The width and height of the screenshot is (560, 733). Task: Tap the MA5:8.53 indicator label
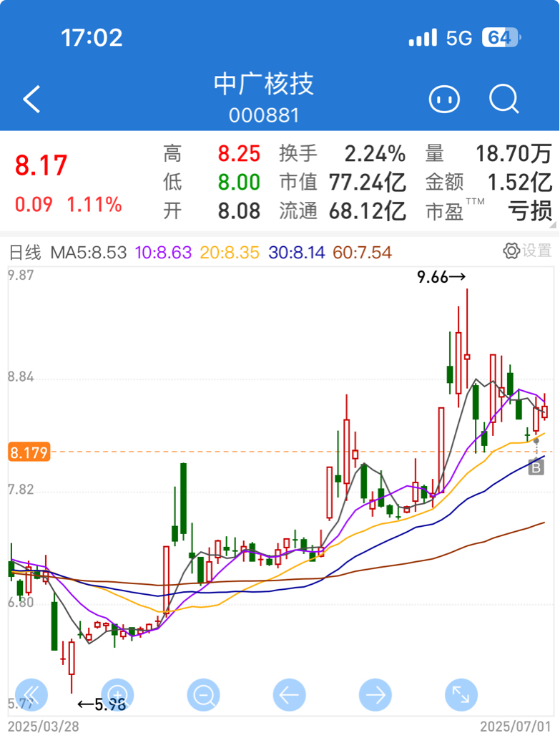coord(89,253)
